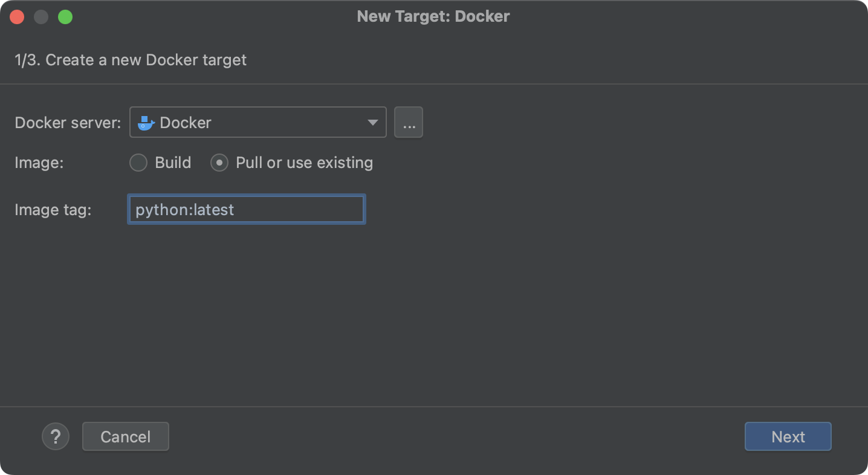Select the Build radio button
Image resolution: width=868 pixels, height=475 pixels.
(x=138, y=163)
